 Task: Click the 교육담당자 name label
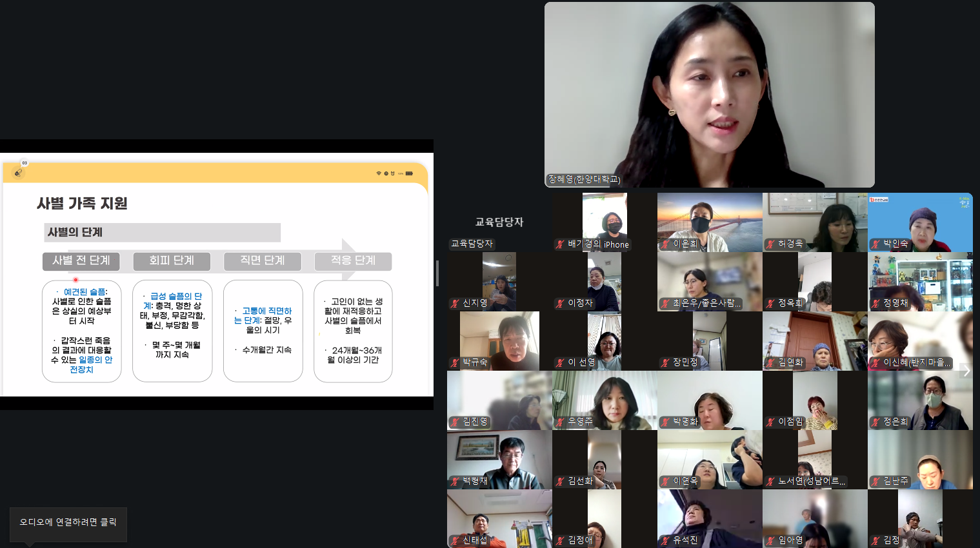click(472, 244)
